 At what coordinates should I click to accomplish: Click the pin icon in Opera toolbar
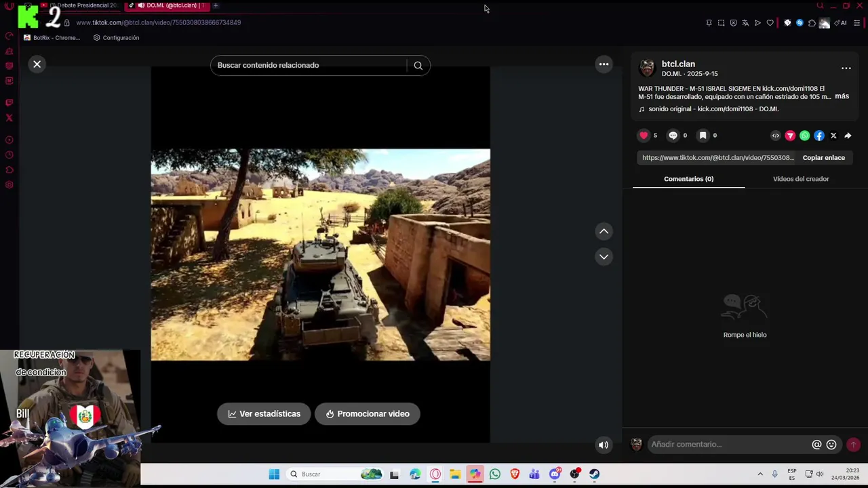[709, 23]
